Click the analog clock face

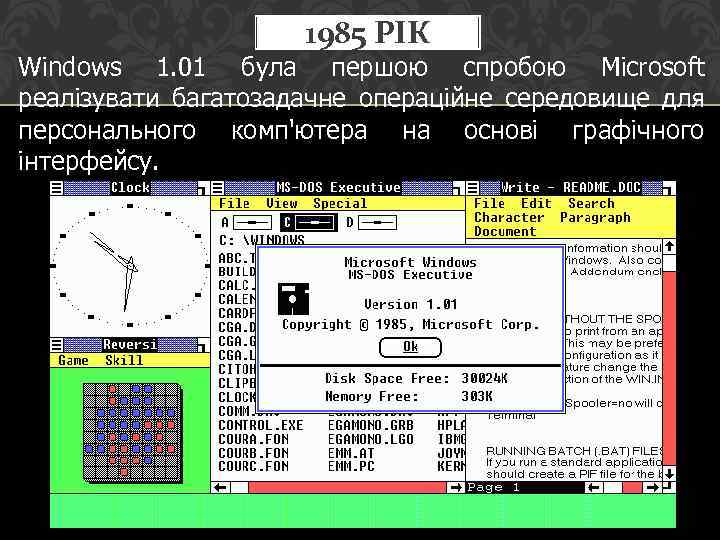[x=130, y=266]
